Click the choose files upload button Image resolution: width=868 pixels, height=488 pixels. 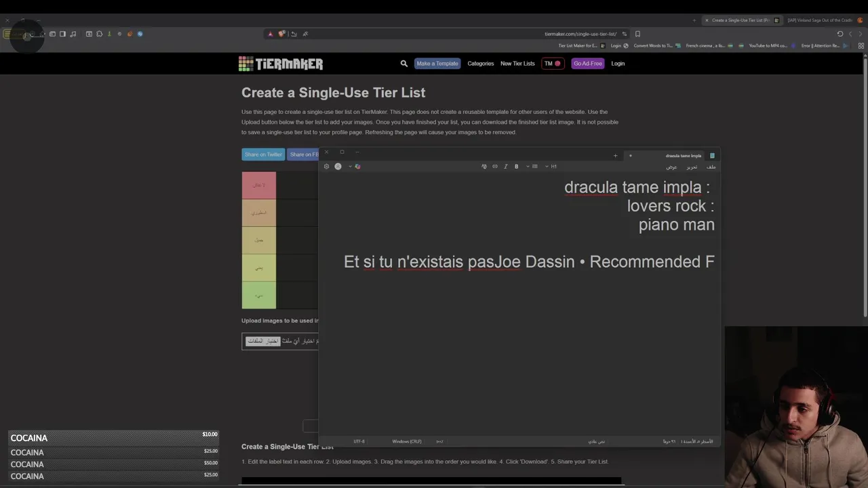tap(262, 341)
